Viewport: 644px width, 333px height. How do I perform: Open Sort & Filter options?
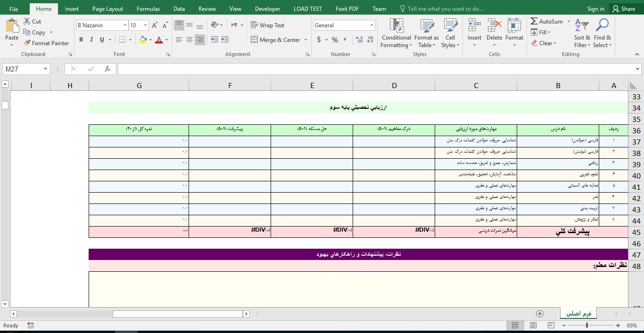[581, 33]
